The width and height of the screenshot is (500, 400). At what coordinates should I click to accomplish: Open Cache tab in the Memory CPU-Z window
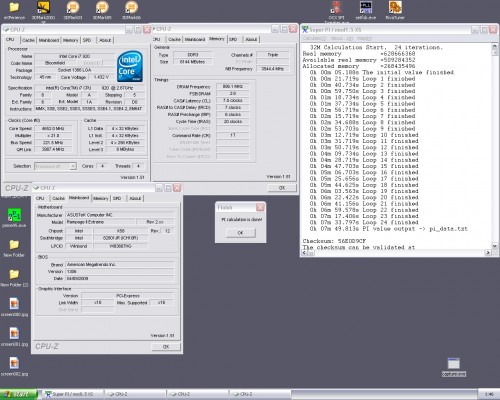174,39
